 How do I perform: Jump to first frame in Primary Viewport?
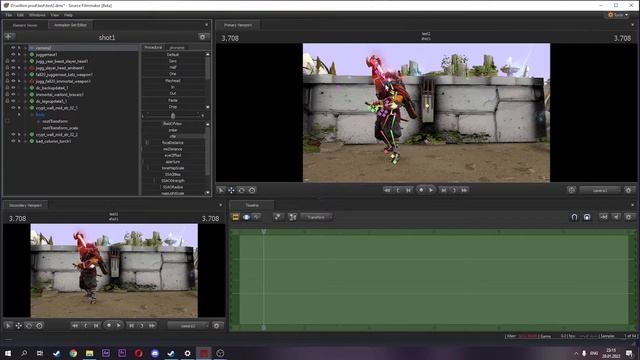pyautogui.click(x=387, y=190)
